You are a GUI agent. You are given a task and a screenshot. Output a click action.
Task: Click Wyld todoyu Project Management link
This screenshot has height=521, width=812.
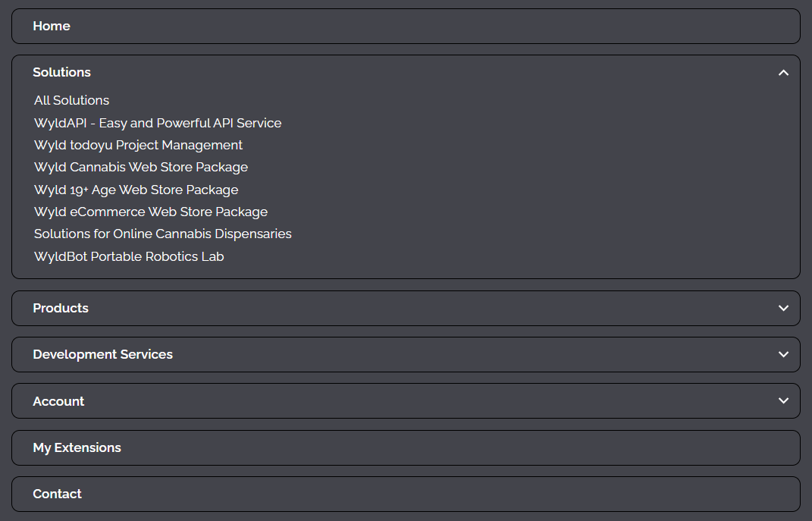pyautogui.click(x=138, y=145)
